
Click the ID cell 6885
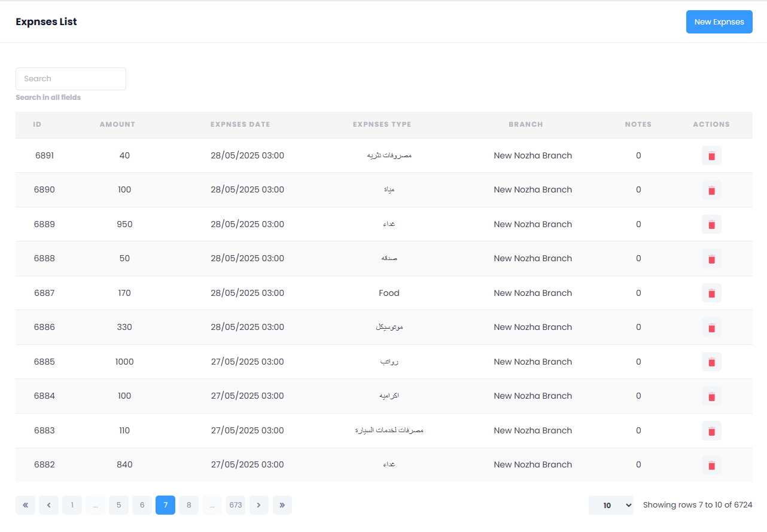(44, 362)
